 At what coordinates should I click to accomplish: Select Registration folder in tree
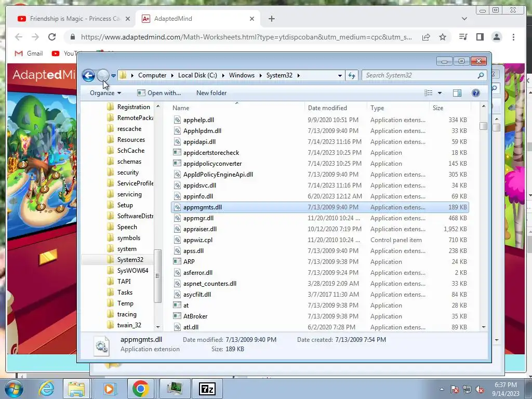[x=134, y=107]
